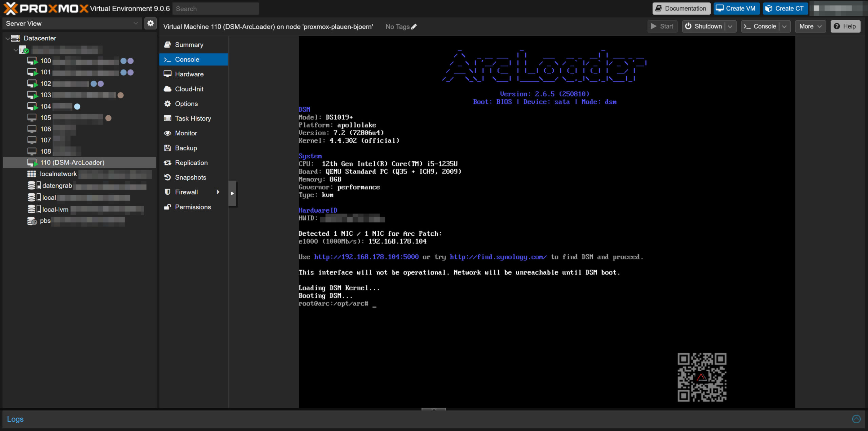Click the Backup floppy disk icon

click(167, 148)
